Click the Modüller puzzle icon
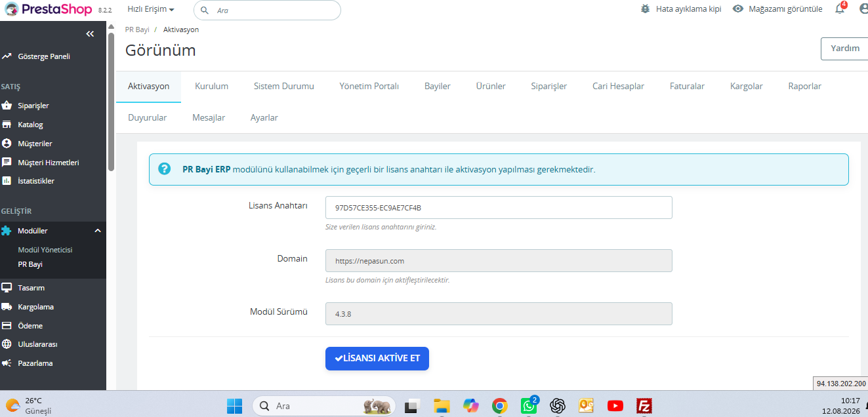 (7, 231)
